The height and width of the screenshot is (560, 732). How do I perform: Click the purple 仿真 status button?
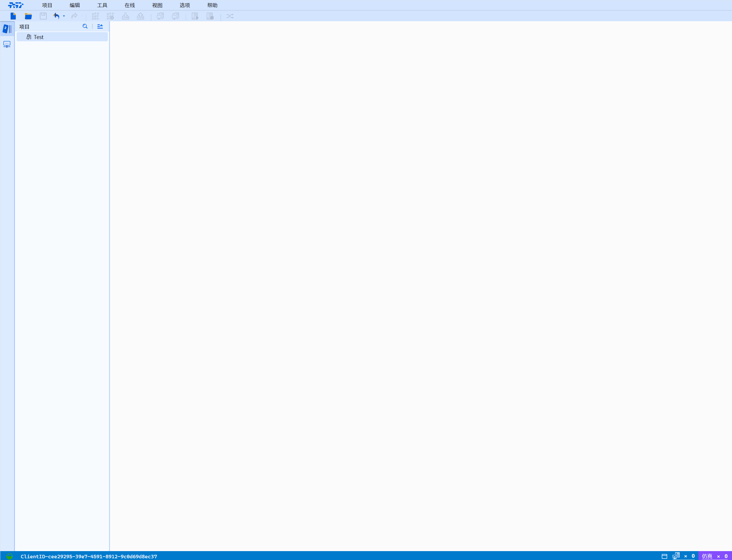click(707, 556)
